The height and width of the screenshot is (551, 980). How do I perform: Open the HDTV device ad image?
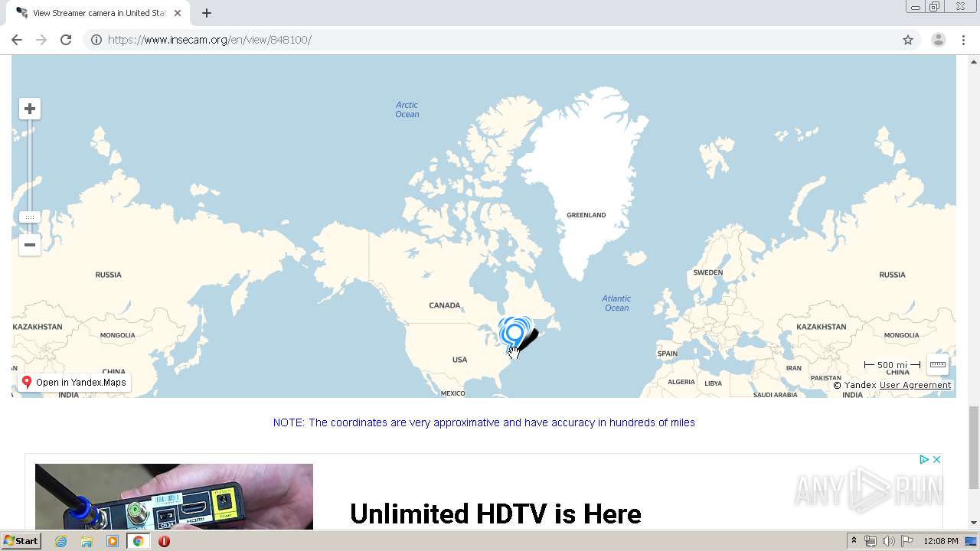tap(174, 497)
